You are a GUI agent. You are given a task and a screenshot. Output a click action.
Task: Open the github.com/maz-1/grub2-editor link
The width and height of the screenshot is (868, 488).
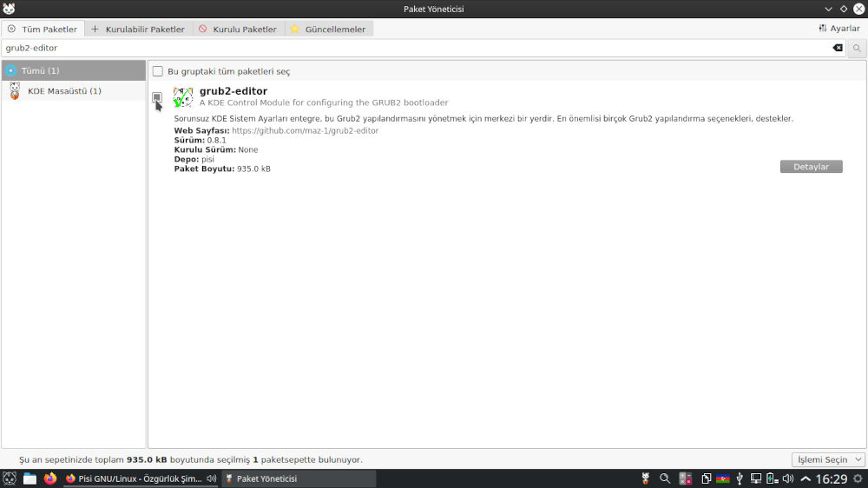(305, 131)
